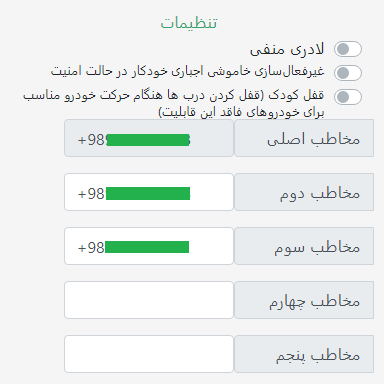Click the لادری منفی label text
384x384 pixels.
pyautogui.click(x=287, y=50)
